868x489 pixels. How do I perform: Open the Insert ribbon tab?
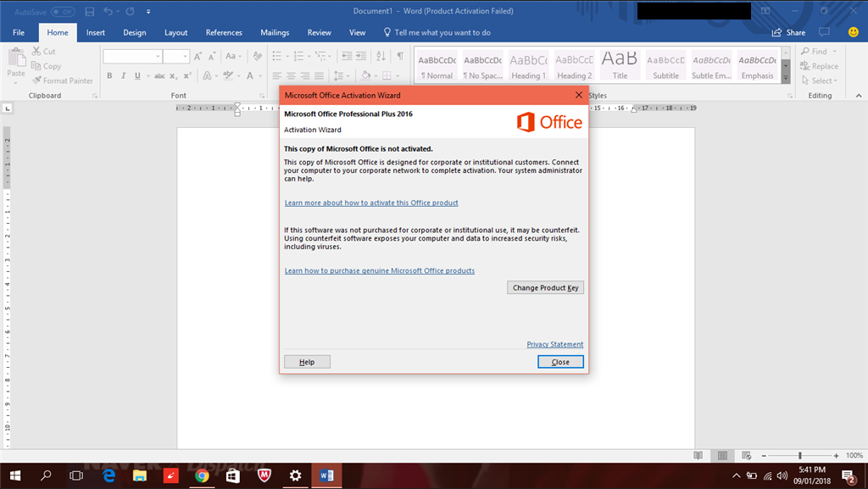(96, 32)
